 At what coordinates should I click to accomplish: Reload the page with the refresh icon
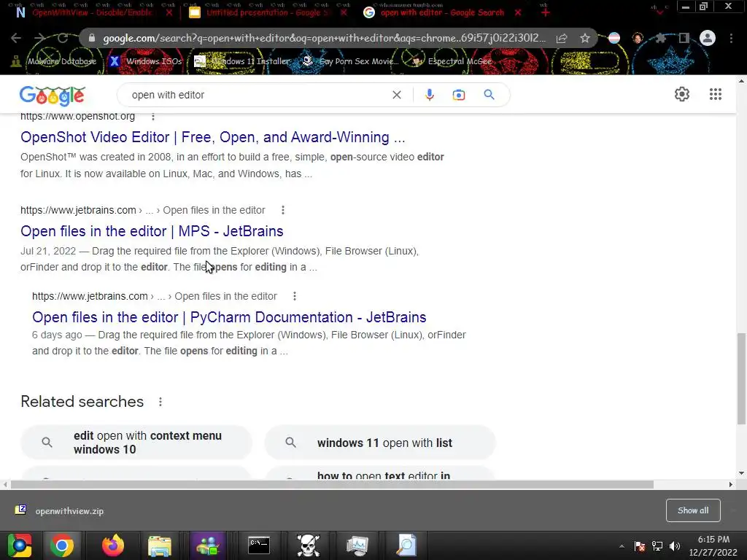[x=62, y=38]
